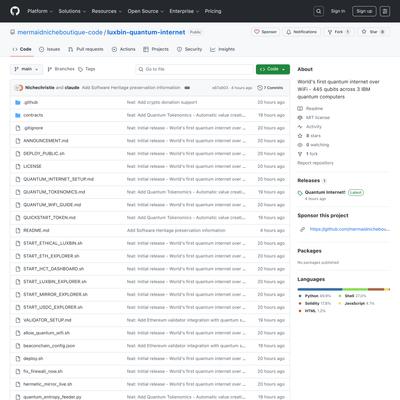Open QUICKSTART_TOKEN.md file

pyautogui.click(x=49, y=218)
